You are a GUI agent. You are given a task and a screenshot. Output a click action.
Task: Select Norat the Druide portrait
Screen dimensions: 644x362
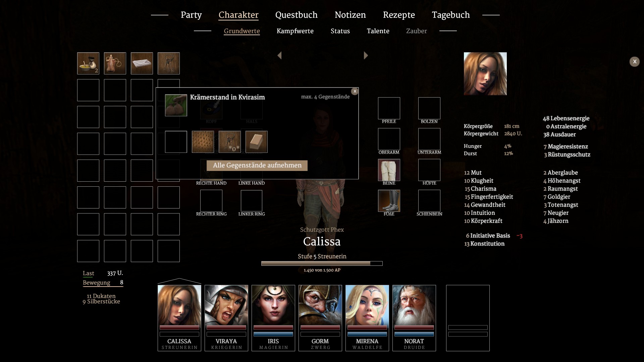pos(414,318)
